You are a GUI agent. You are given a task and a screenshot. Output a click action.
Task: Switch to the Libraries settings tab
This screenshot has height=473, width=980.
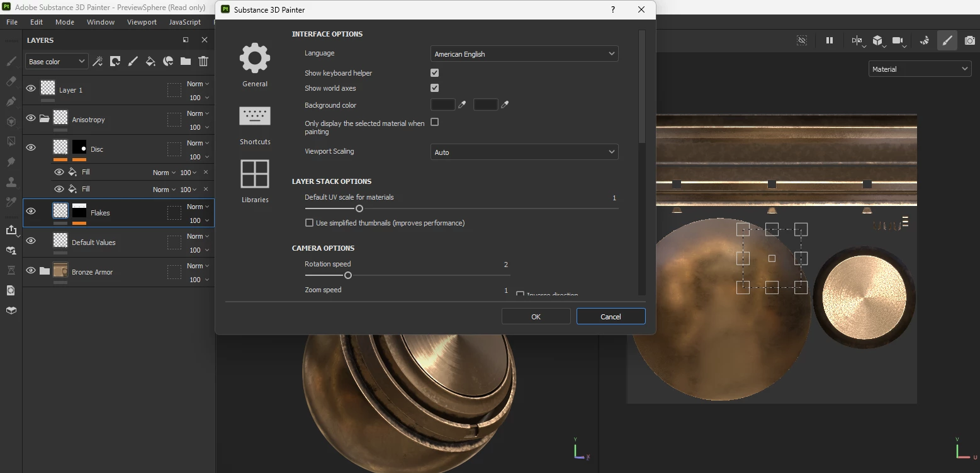point(255,181)
